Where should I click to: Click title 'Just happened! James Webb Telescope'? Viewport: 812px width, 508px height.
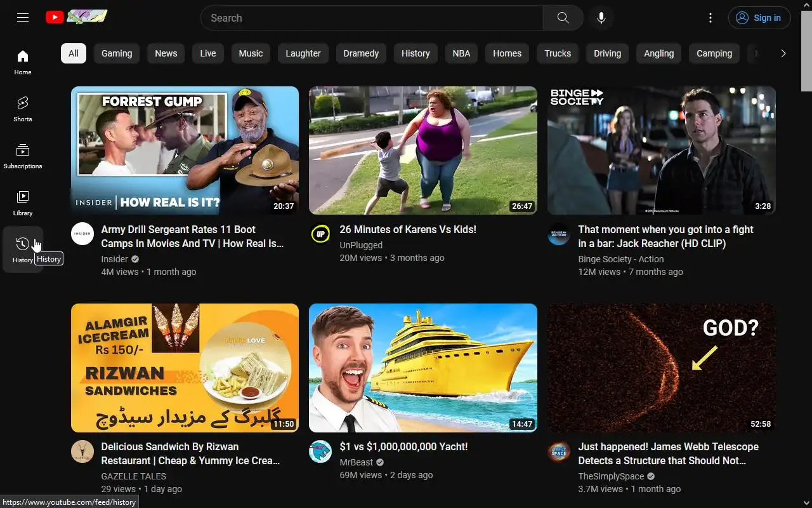(669, 453)
